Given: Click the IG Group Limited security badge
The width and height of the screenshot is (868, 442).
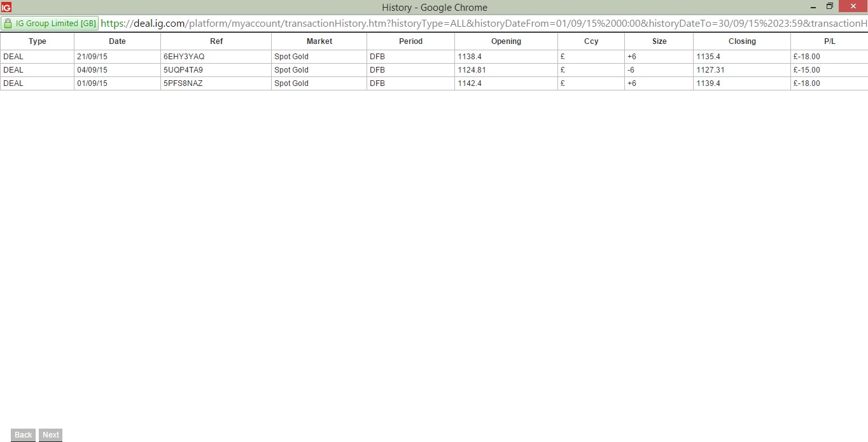Looking at the screenshot, I should point(50,24).
